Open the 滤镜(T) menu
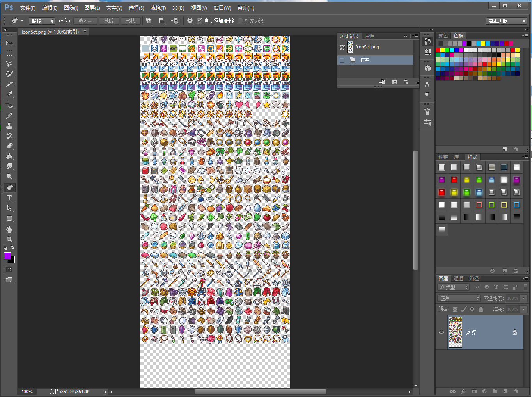532x397 pixels. pyautogui.click(x=158, y=8)
